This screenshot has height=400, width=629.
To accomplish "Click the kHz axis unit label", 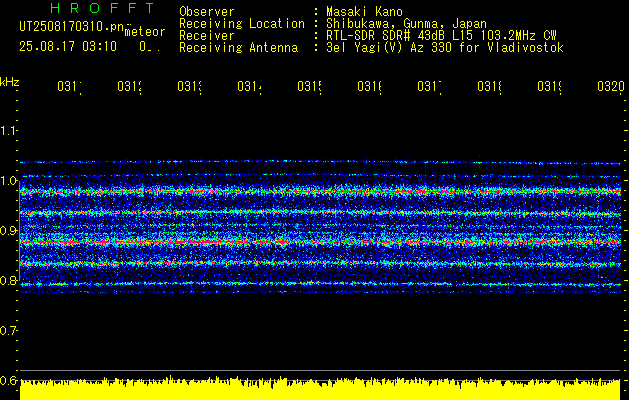I will click(9, 82).
